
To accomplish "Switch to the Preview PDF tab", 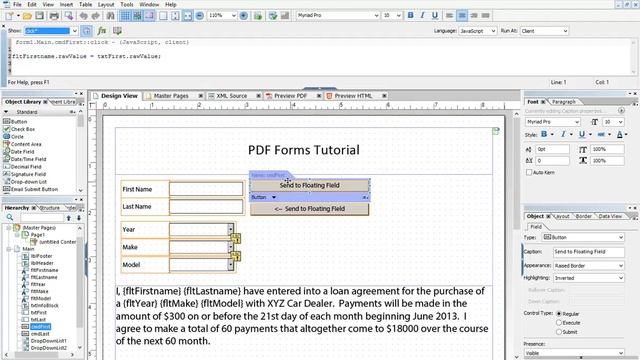I will [290, 96].
